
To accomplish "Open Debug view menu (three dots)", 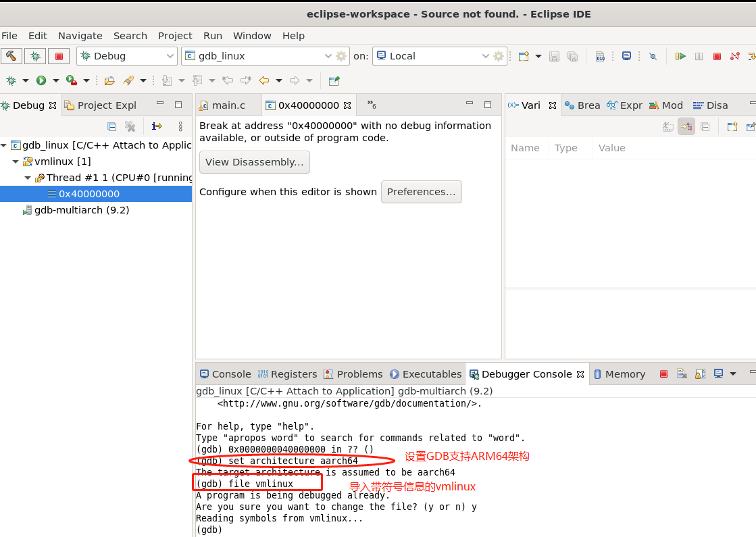I will coord(180,126).
